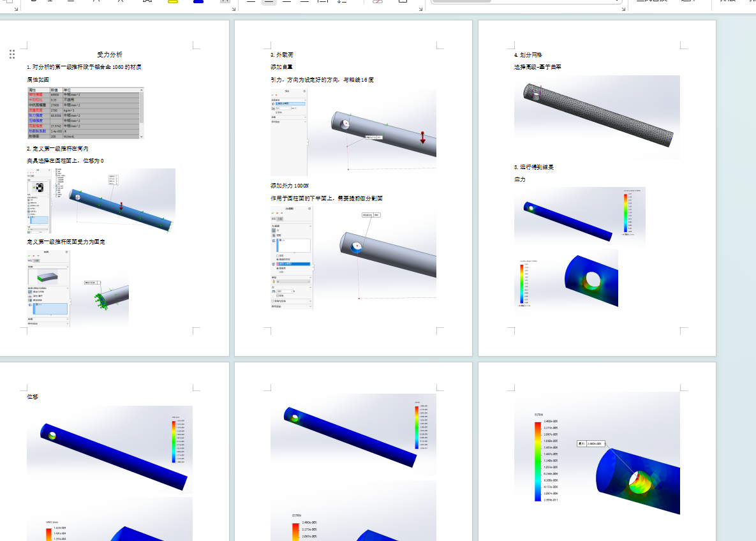This screenshot has height=541, width=756.
Task: Select the full-rod strain result image on page five
Action: pos(353,434)
